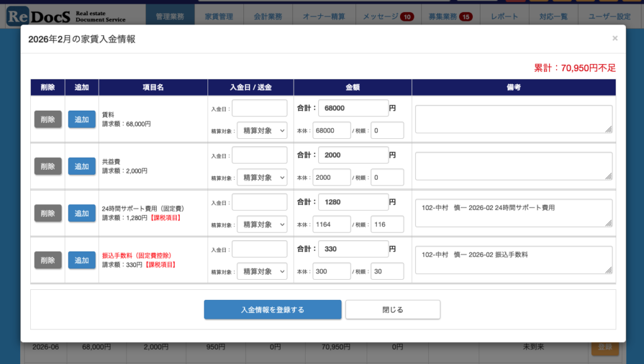The height and width of the screenshot is (364, 644).
Task: Open 精算対象 dropdown for 24時間サポート費用
Action: coord(262,224)
